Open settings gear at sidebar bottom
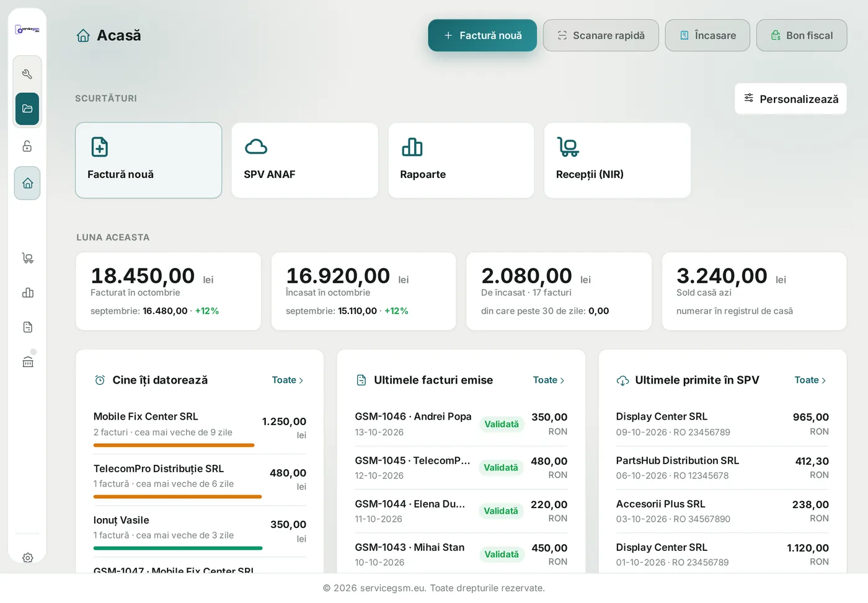868x603 pixels. tap(27, 558)
